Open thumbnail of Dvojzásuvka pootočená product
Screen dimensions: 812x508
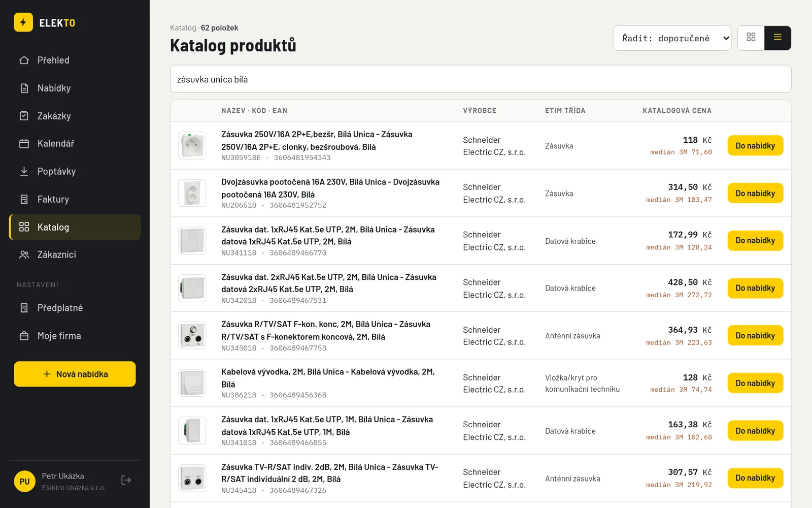click(x=192, y=193)
